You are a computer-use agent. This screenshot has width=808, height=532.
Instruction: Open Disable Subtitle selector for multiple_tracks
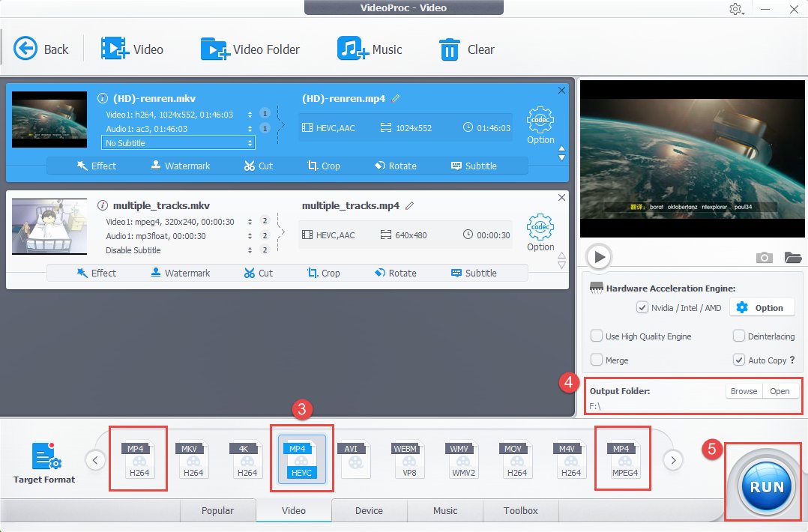click(x=250, y=250)
